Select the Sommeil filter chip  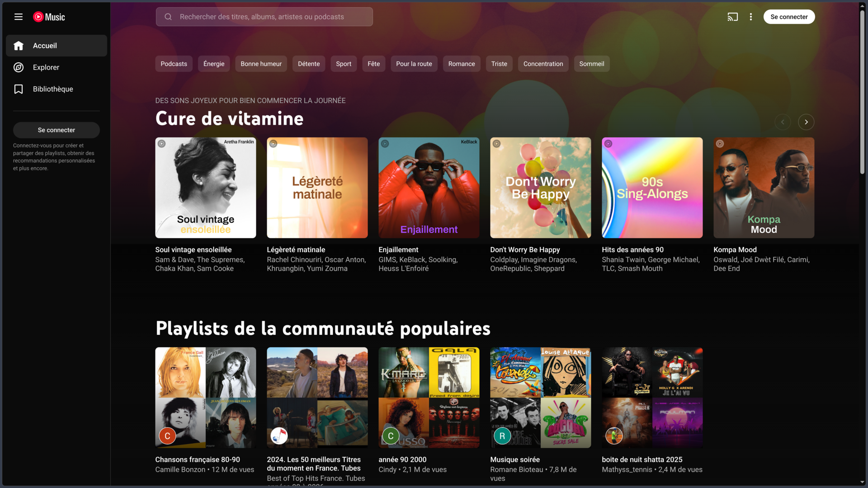[592, 64]
